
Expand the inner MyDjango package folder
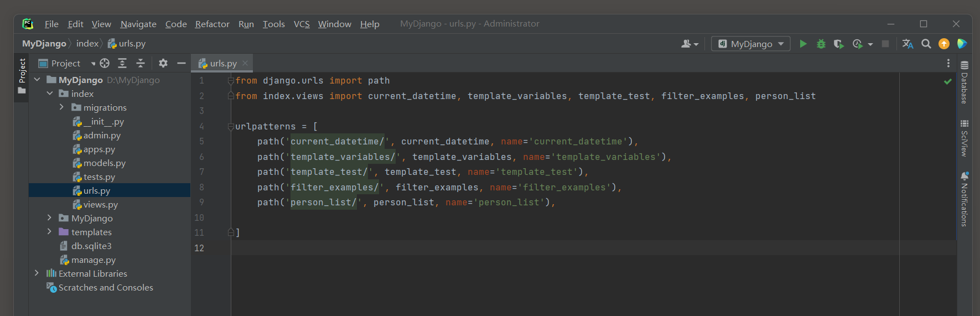tap(49, 218)
